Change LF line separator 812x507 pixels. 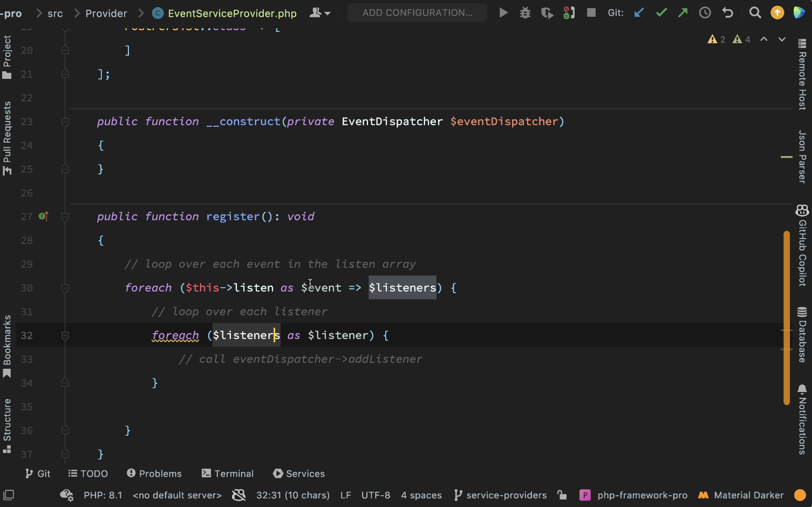pos(346,495)
